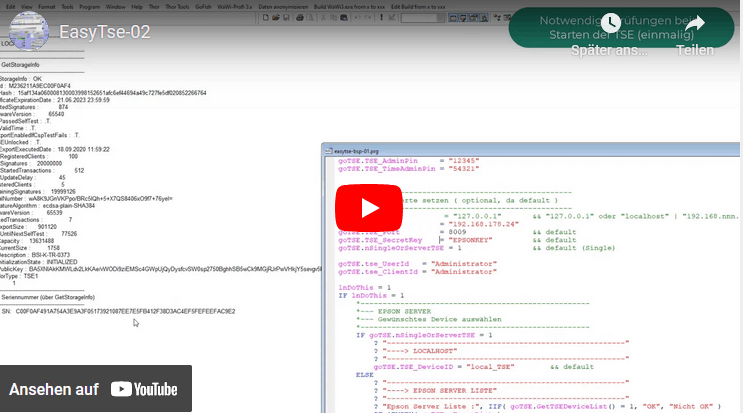Screen dimensions: 743x413
Task: Click the Cut scissors toolbar icon
Action: tap(323, 18)
